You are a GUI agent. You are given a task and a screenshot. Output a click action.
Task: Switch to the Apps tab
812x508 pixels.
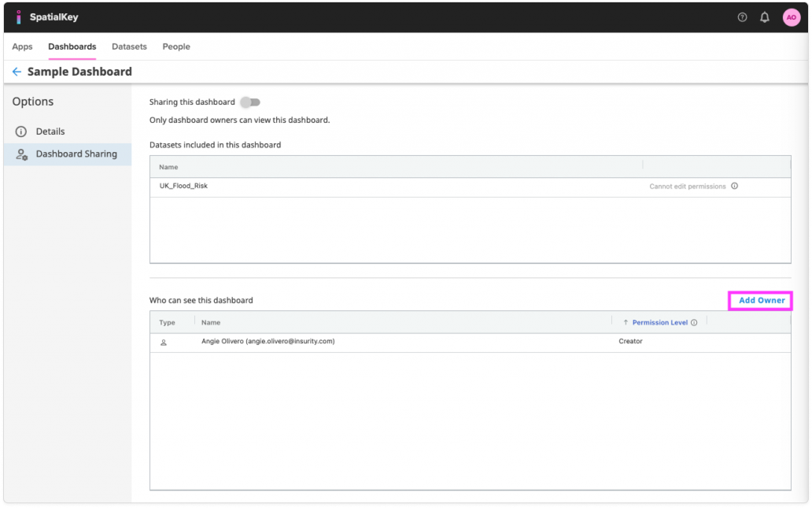coord(21,46)
